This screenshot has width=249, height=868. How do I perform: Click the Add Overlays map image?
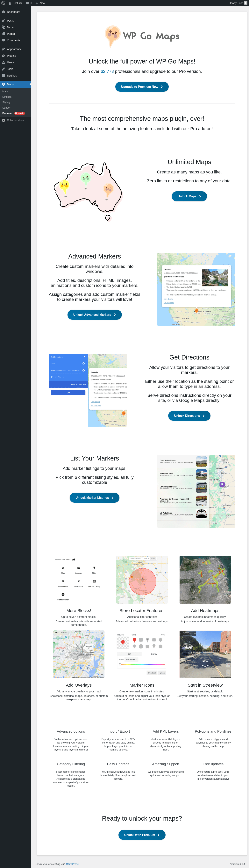point(79,654)
